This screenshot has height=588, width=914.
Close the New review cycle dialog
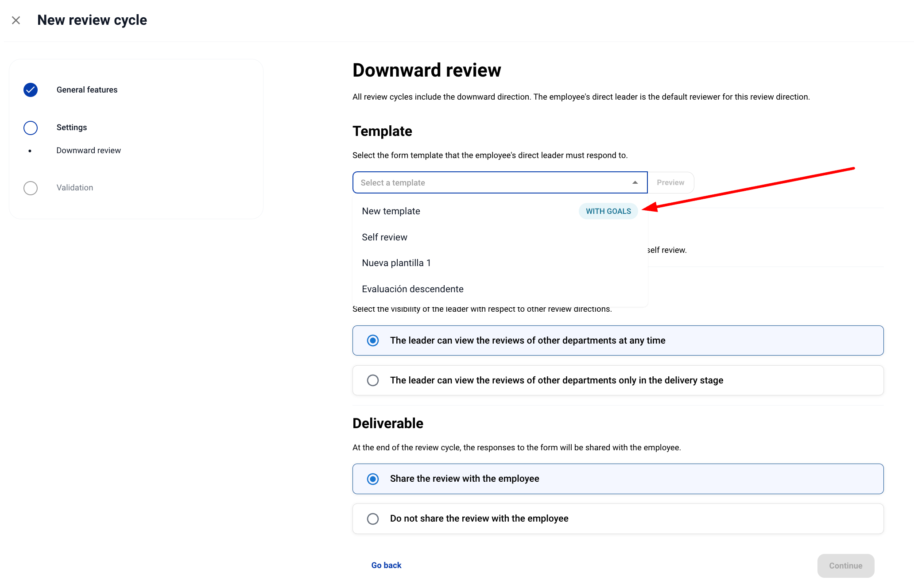16,20
